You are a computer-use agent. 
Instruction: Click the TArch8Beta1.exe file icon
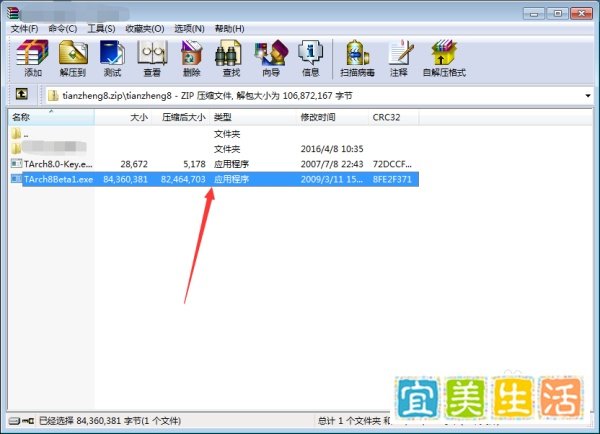[16, 179]
